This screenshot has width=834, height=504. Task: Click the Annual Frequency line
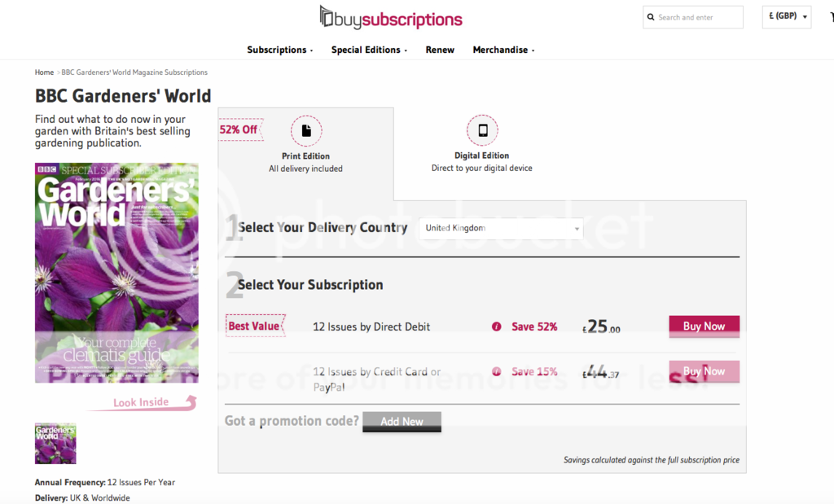click(105, 482)
